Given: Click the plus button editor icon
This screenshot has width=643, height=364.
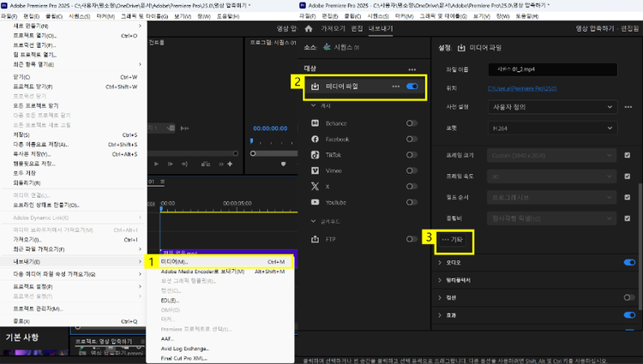Looking at the screenshot, I should (x=230, y=164).
